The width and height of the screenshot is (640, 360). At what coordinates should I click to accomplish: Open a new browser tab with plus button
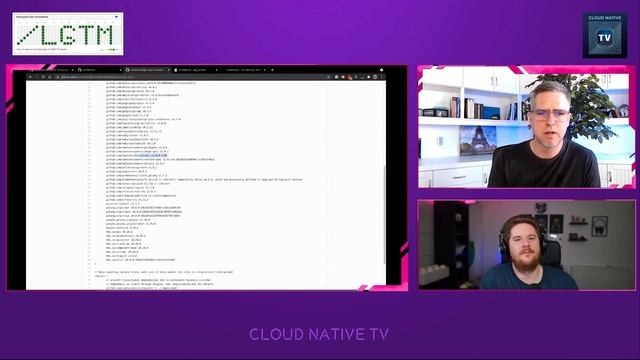tap(272, 70)
